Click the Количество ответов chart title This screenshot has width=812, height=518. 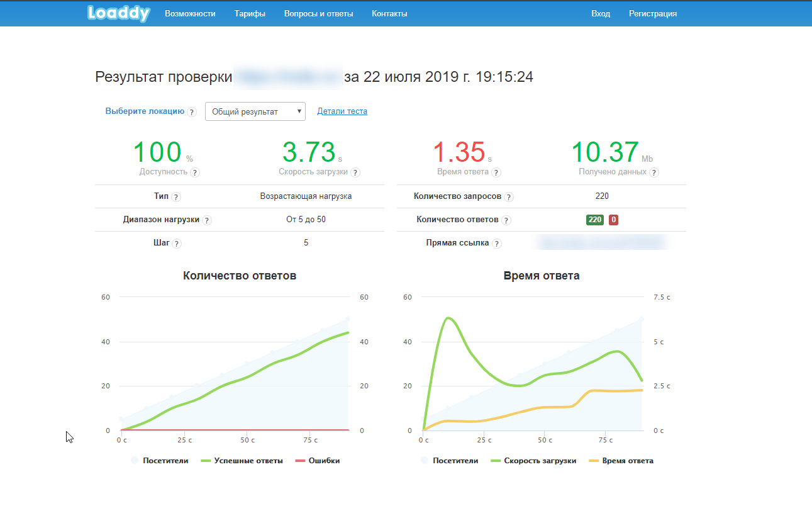(x=240, y=276)
